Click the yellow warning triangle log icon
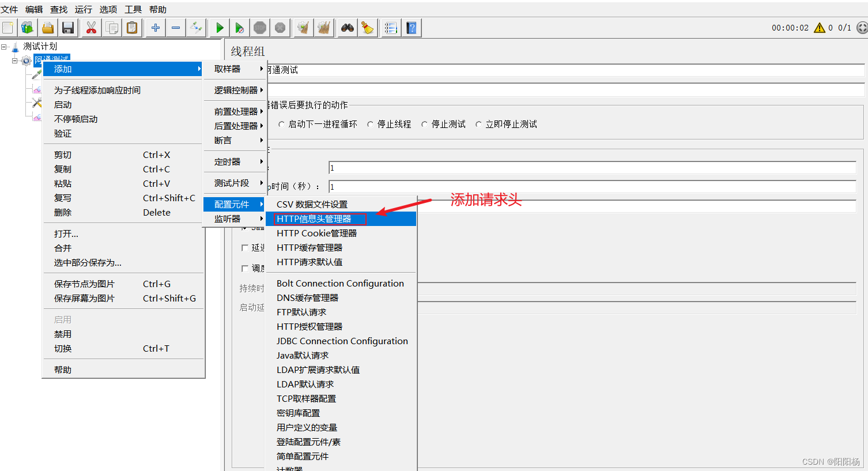868x471 pixels. (x=820, y=28)
